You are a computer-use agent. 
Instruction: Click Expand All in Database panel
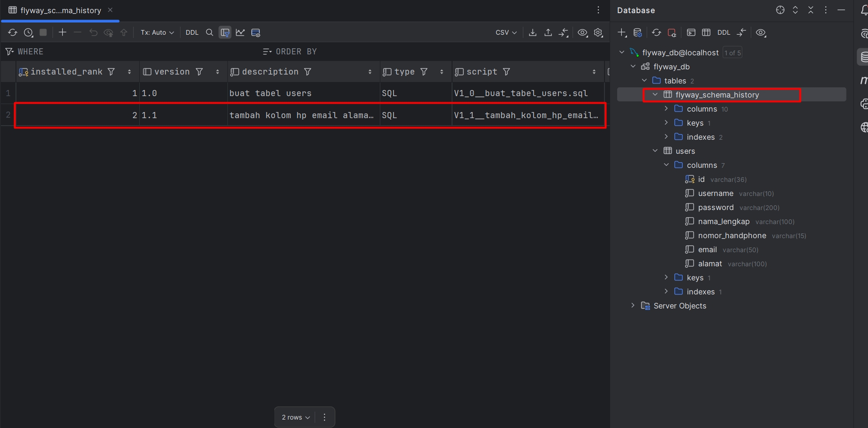pos(795,10)
